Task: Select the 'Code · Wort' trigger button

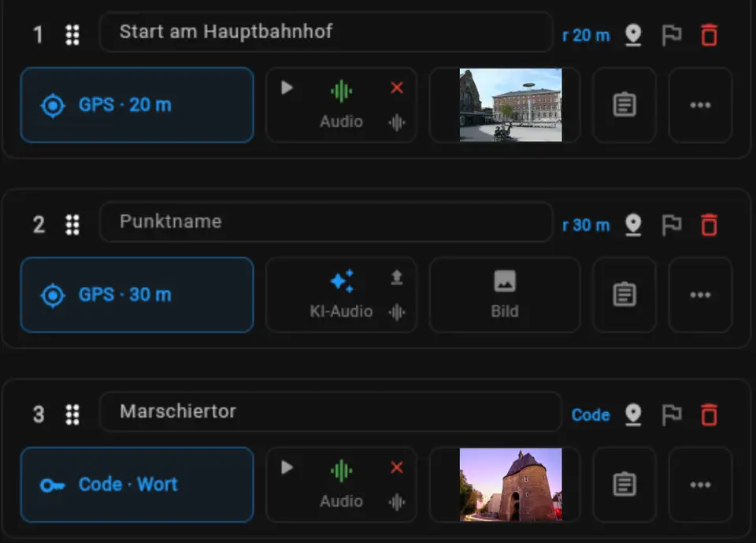Action: pyautogui.click(x=137, y=485)
